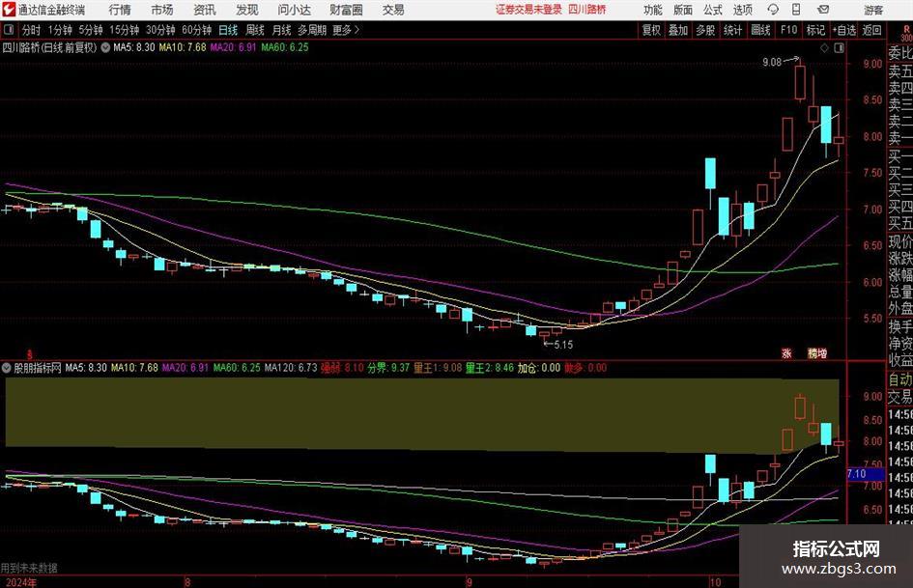Click the 标记 mark toolbar button

pos(815,30)
